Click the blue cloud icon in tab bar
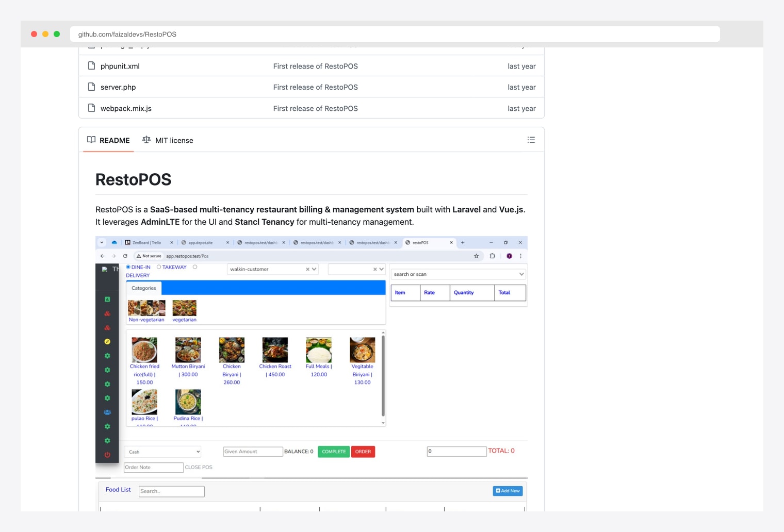This screenshot has width=784, height=532. (115, 242)
